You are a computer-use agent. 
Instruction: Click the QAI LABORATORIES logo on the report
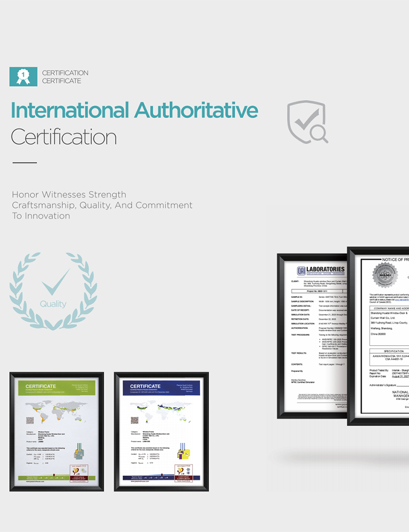[x=321, y=270]
